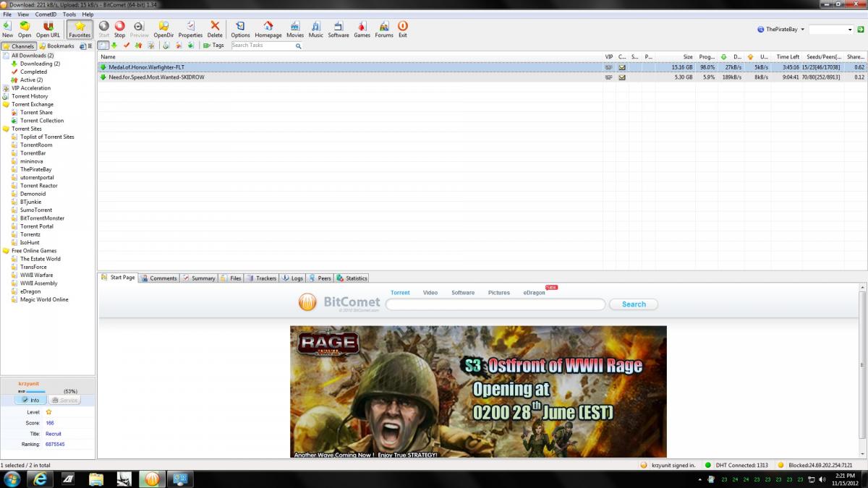Open task Properties from the toolbar

tap(190, 29)
